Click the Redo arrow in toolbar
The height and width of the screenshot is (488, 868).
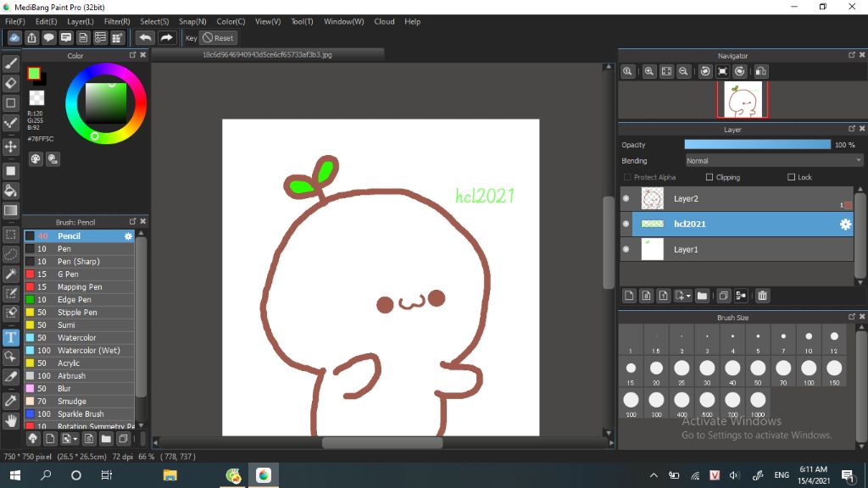[x=166, y=37]
